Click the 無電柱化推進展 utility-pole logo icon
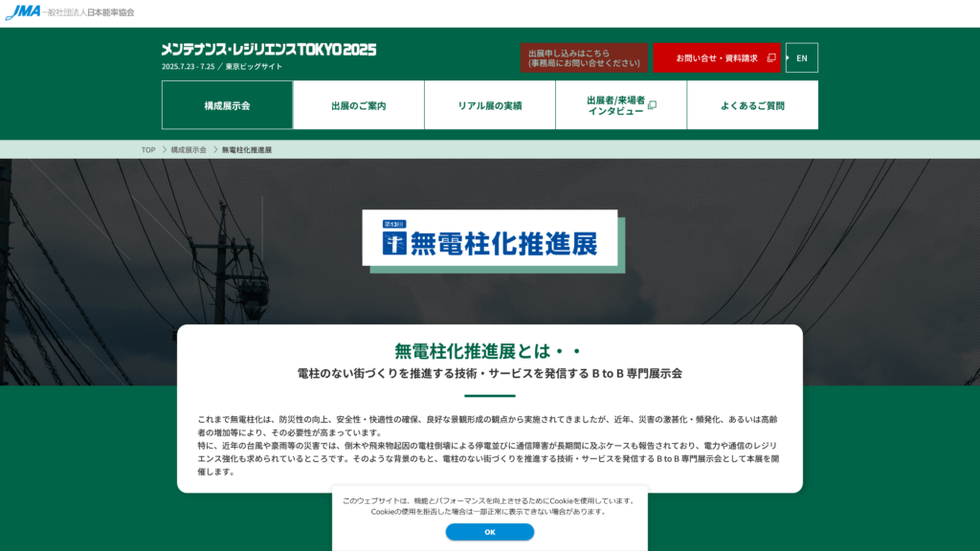This screenshot has width=980, height=551. (394, 243)
